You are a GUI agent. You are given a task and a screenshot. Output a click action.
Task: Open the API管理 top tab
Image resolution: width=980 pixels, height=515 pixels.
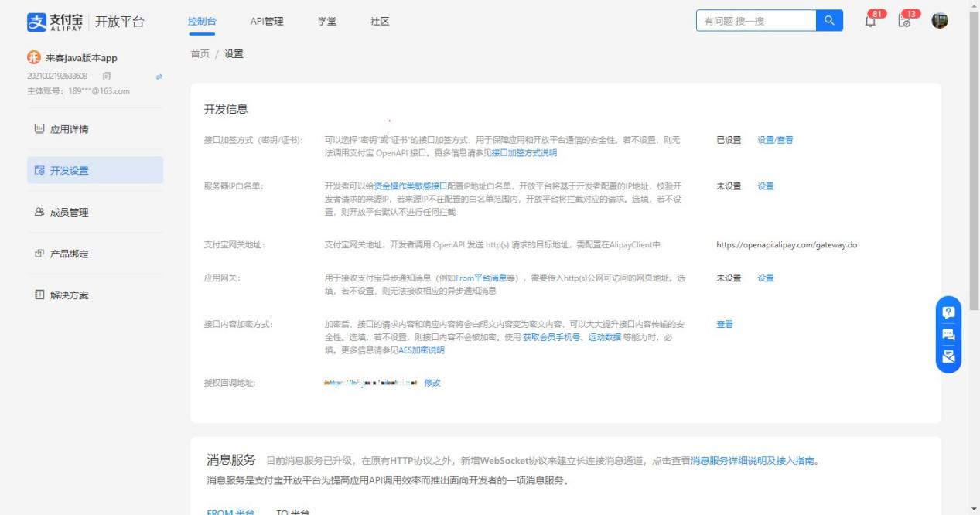coord(267,21)
